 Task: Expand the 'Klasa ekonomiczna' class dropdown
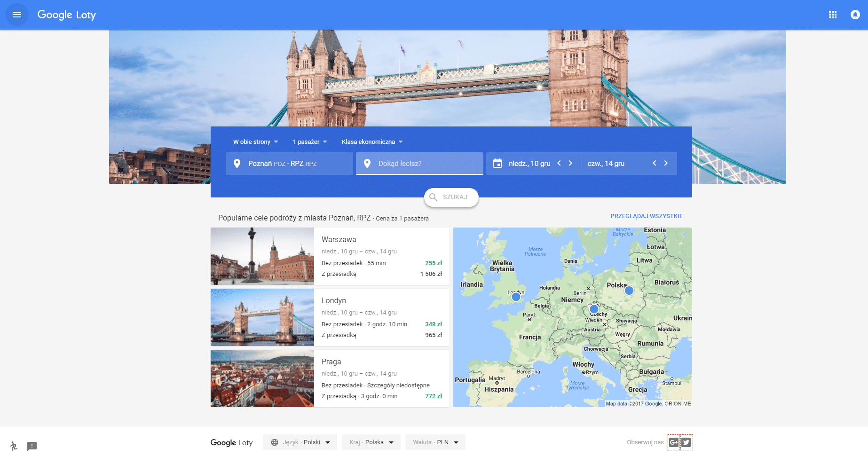(x=372, y=142)
